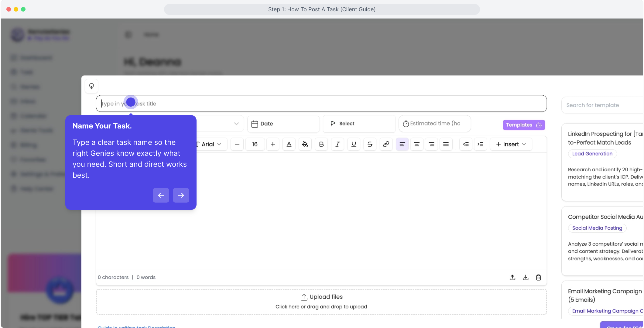The width and height of the screenshot is (644, 328).
Task: Toggle bold formatting in the editor
Action: (321, 144)
